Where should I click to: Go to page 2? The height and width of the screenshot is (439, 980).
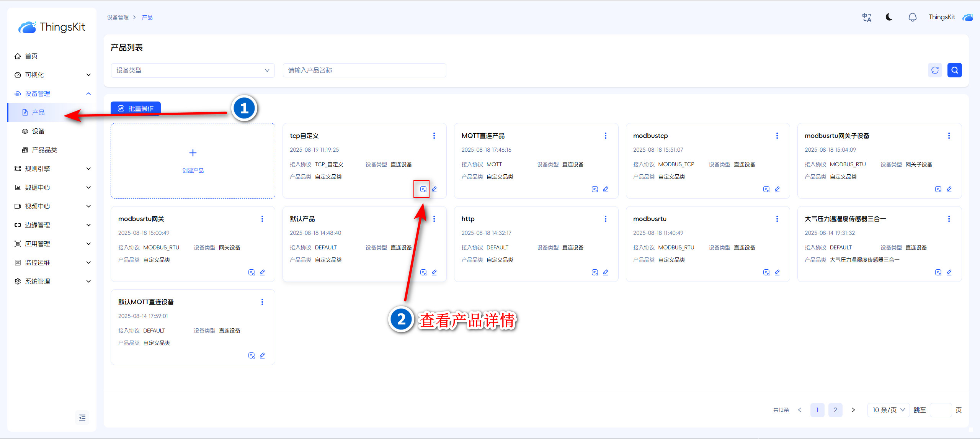[x=835, y=410]
